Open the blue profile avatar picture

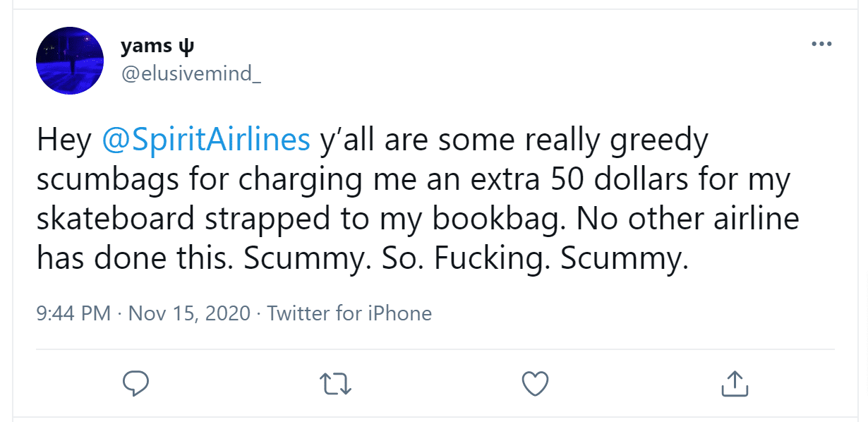[70, 61]
